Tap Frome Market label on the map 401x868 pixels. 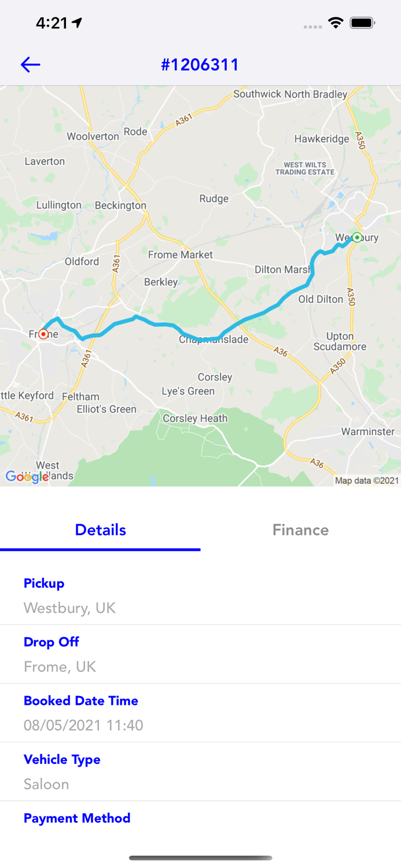[180, 255]
